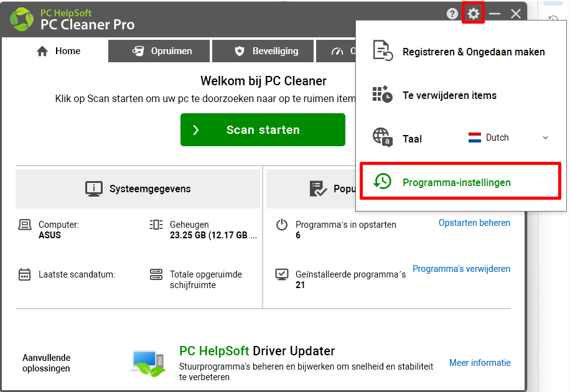The height and width of the screenshot is (392, 570).
Task: Click the PC HelpSoft leaf logo
Action: pos(21,19)
